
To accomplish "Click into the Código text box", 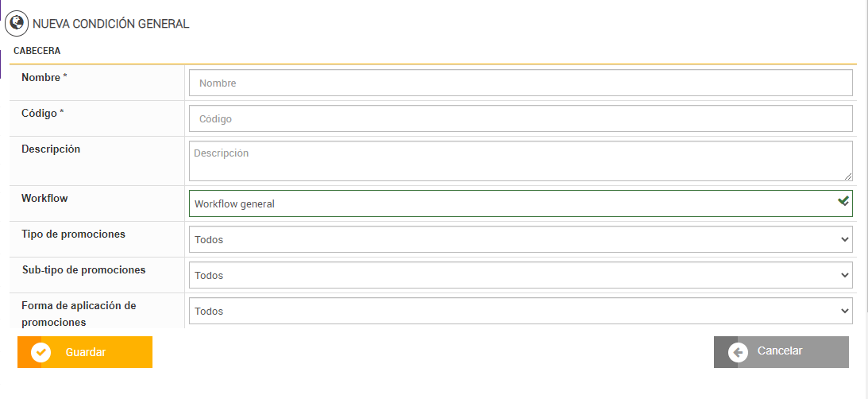I will (520, 118).
